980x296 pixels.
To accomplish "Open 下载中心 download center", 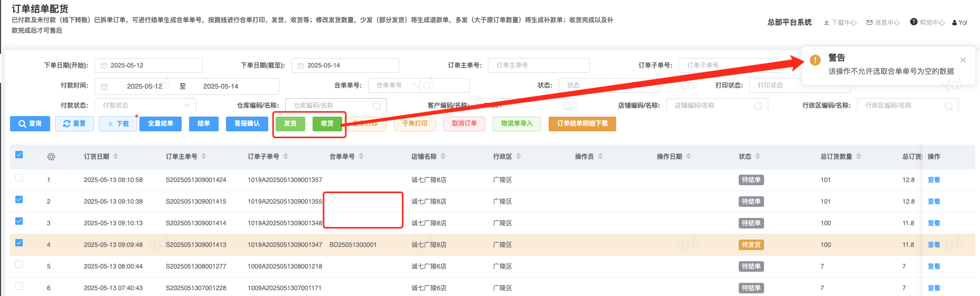I will 840,22.
